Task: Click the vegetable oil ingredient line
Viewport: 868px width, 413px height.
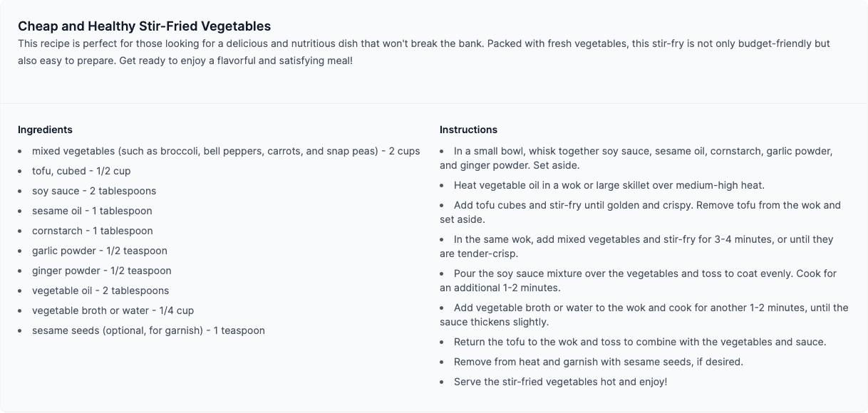Action: pyautogui.click(x=100, y=291)
